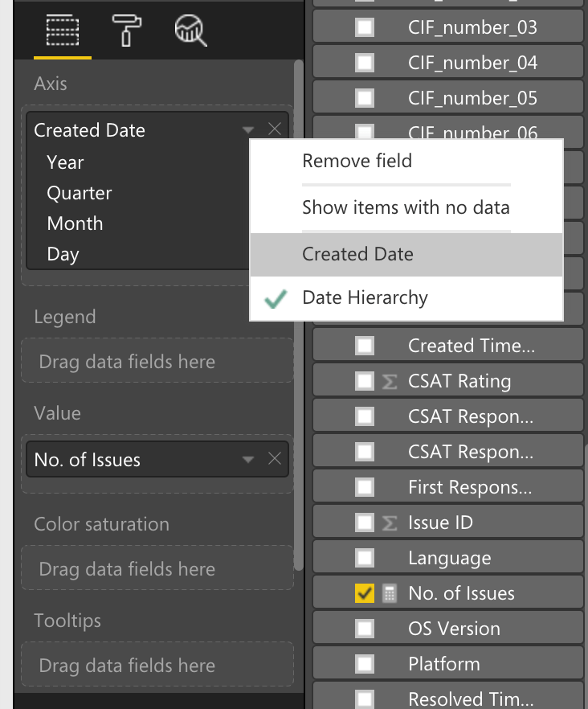Tick the Language field checkbox
The height and width of the screenshot is (709, 588).
tap(365, 559)
